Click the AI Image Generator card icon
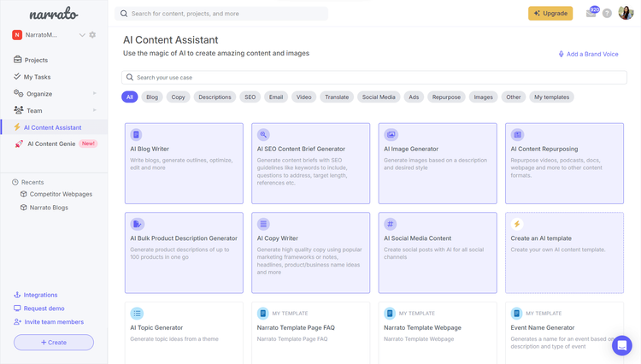 (391, 134)
